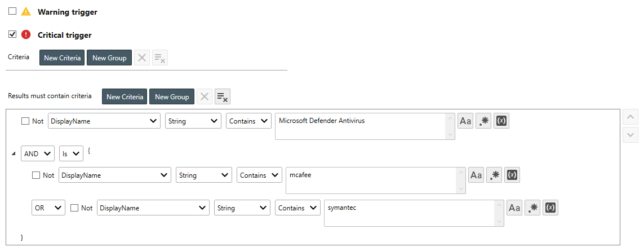644x251 pixels.
Task: Click regex asterisk icon on mcafee row
Action: 494,175
